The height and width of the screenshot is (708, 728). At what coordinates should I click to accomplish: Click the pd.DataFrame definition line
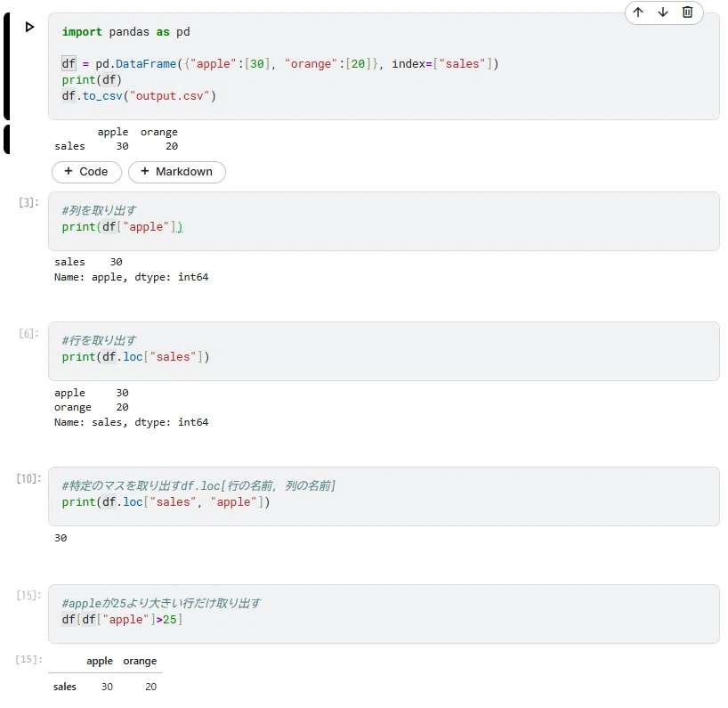(x=280, y=63)
